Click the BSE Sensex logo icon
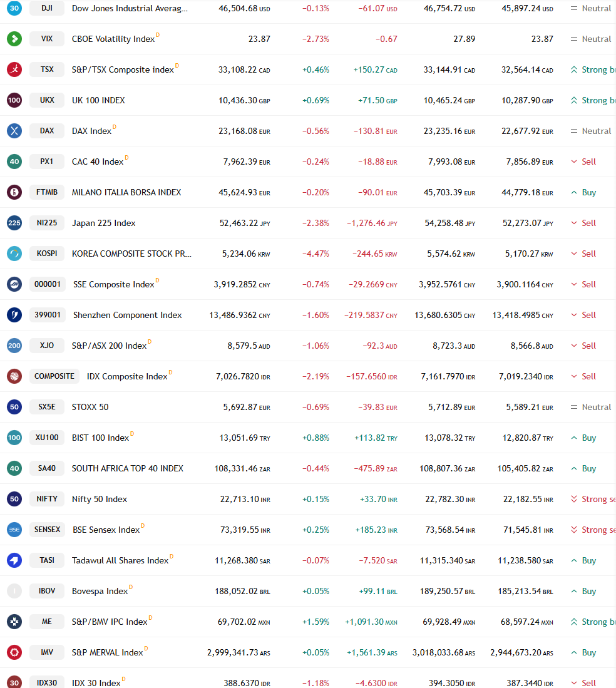The height and width of the screenshot is (688, 616). (14, 530)
